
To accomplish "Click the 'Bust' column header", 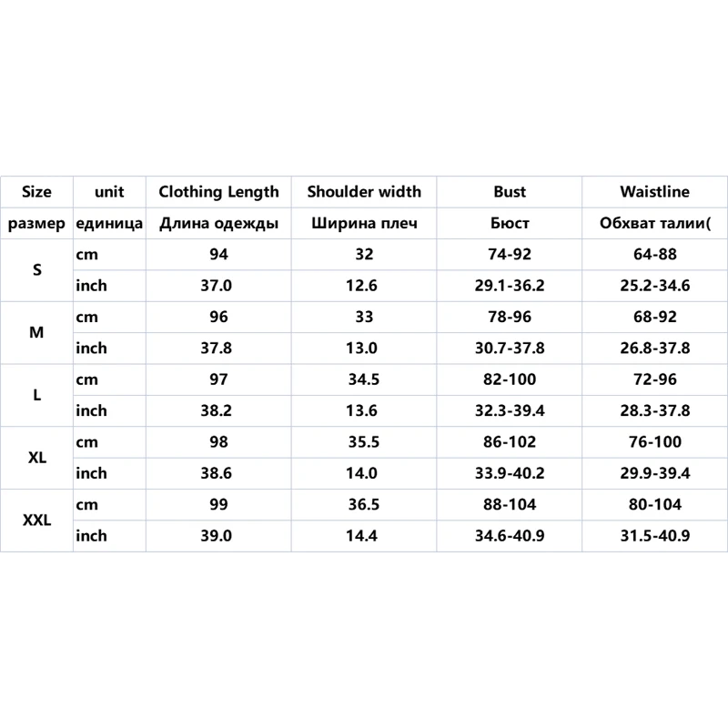I will pos(510,192).
